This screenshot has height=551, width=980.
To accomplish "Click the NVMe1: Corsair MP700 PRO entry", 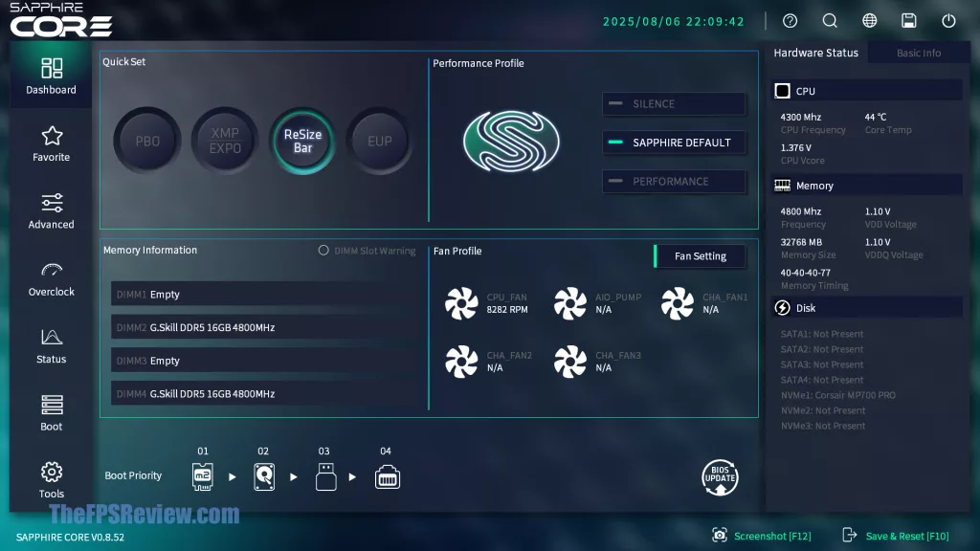I will click(x=837, y=395).
